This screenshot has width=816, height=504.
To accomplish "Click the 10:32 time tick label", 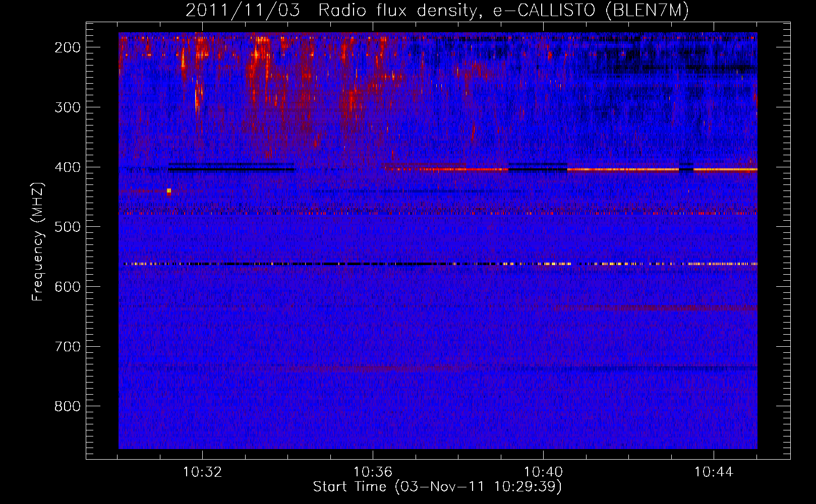I will coord(202,472).
